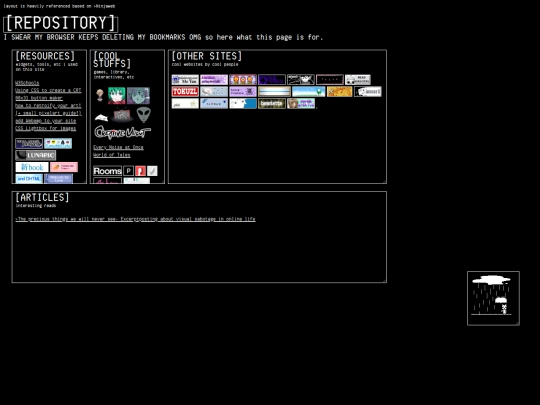540x405 pixels.
Task: Click the [ARTICLES] heading
Action: pos(42,197)
